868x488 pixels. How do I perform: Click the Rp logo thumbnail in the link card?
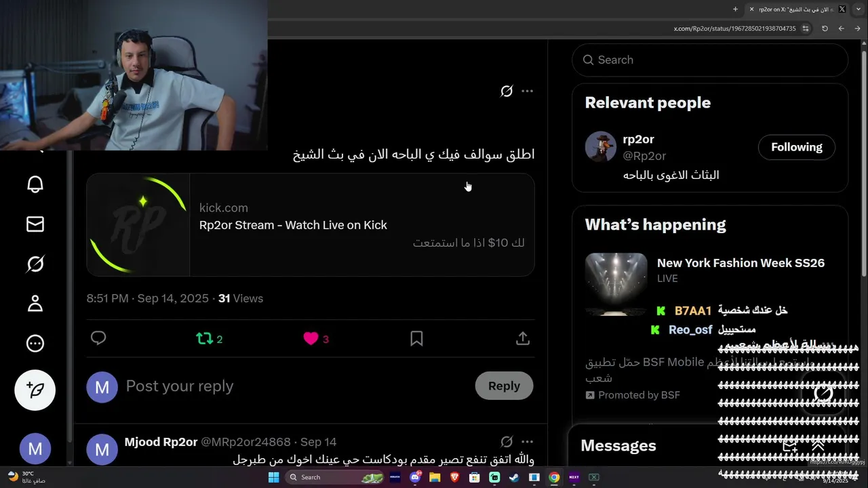click(138, 225)
